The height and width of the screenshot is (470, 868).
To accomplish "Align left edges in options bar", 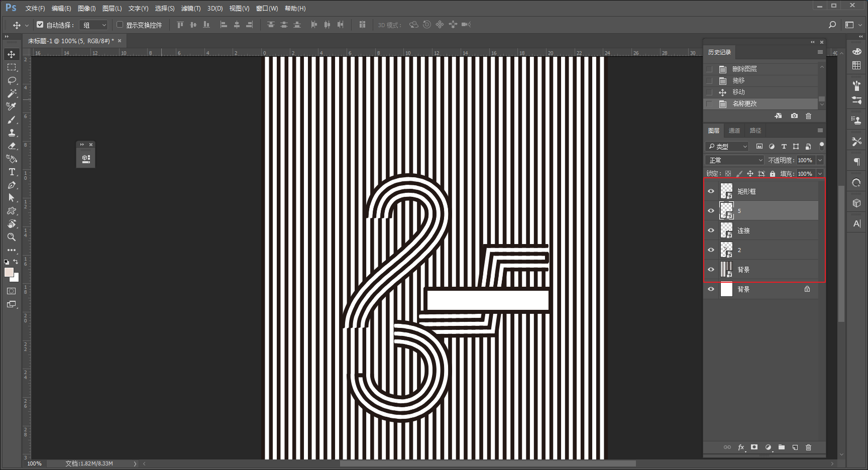I will coord(224,25).
